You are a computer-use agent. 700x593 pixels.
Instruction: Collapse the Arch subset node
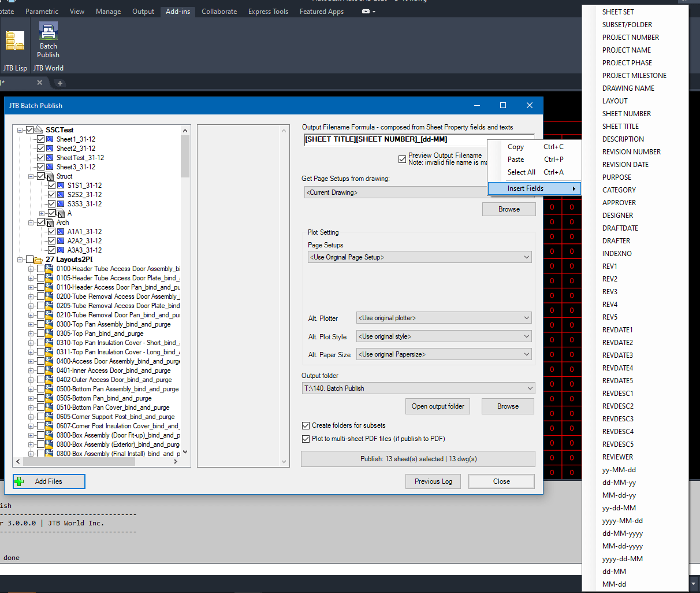(31, 223)
